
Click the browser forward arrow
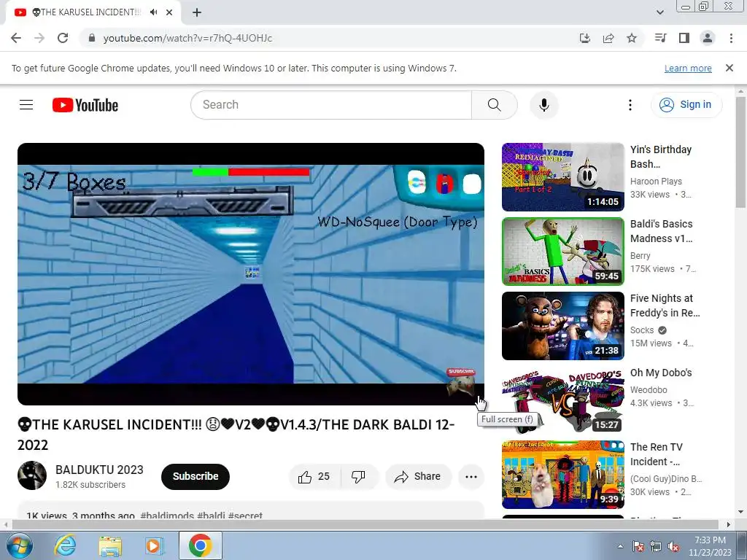[39, 38]
